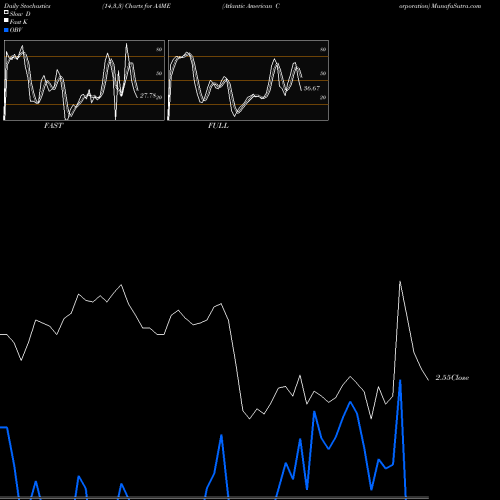Click the 80 axis label in FULL chart
500x500 pixels.
click(323, 49)
